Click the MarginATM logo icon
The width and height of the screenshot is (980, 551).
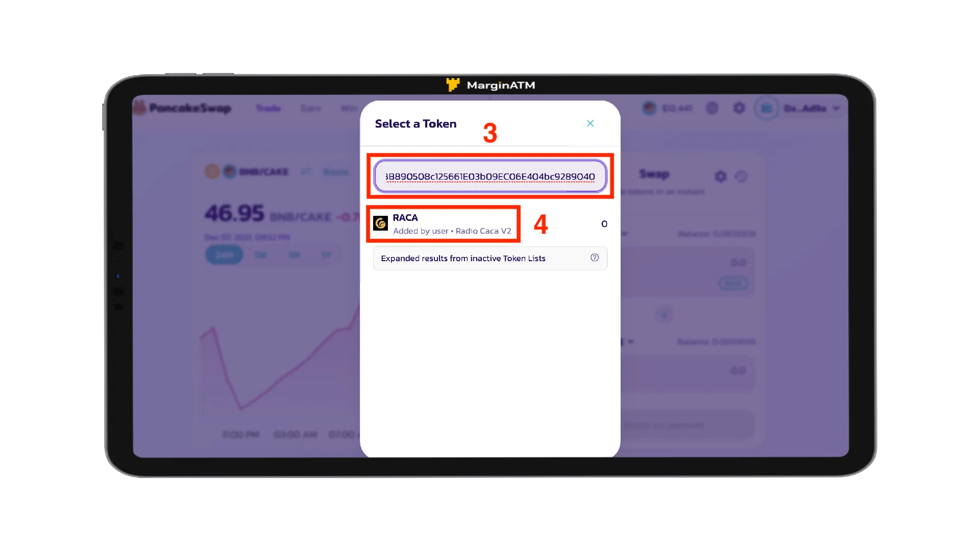451,85
